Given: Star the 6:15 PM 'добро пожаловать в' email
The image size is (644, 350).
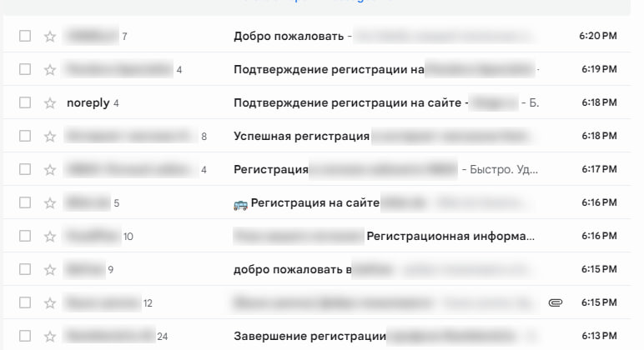Looking at the screenshot, I should (50, 269).
